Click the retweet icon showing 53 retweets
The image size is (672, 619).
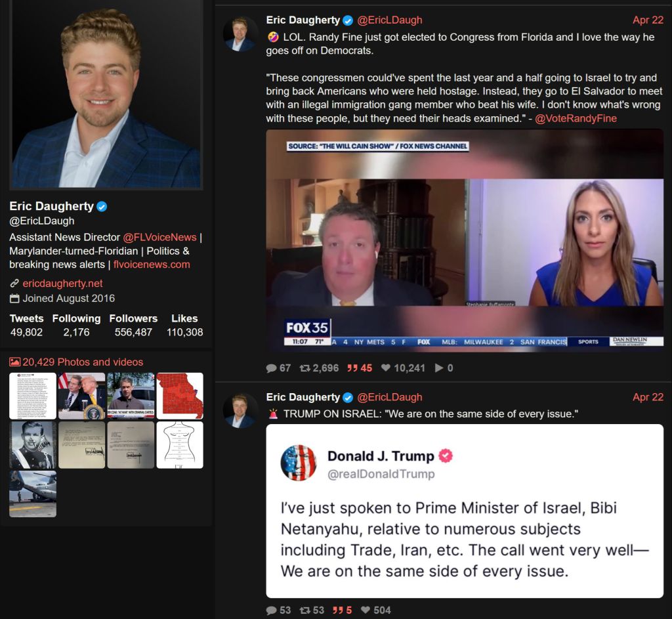click(x=304, y=610)
